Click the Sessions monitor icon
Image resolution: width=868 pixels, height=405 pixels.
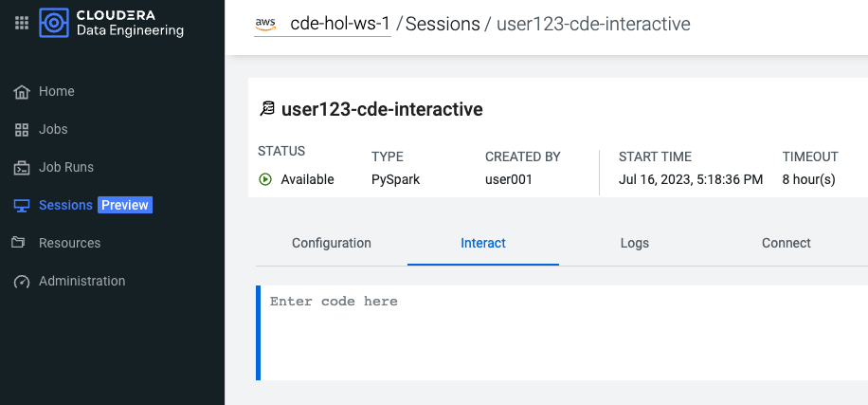[22, 206]
